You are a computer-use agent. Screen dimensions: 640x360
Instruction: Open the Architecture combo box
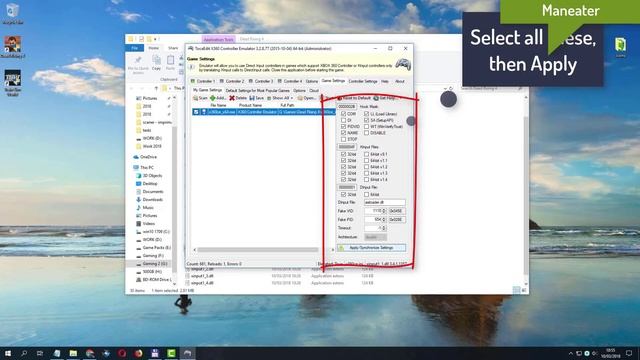pyautogui.click(x=376, y=237)
